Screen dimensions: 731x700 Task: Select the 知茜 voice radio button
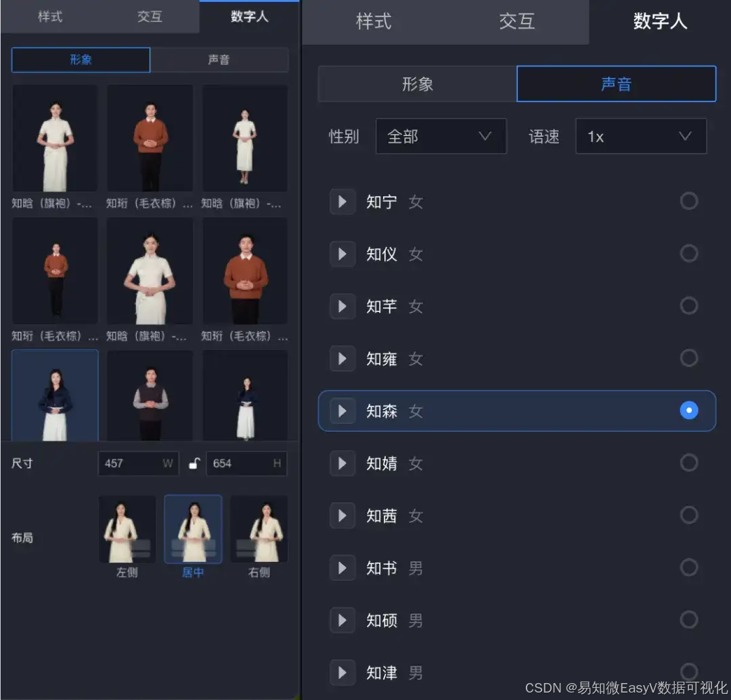click(688, 515)
